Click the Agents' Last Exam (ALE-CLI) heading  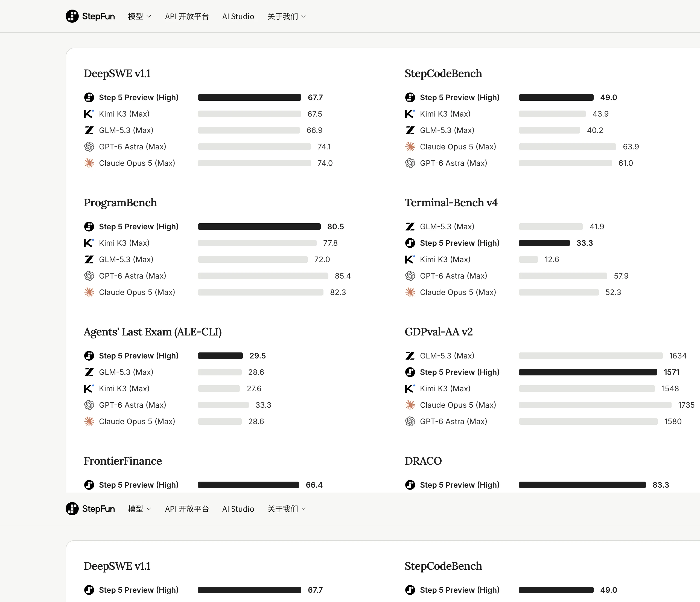coord(153,332)
